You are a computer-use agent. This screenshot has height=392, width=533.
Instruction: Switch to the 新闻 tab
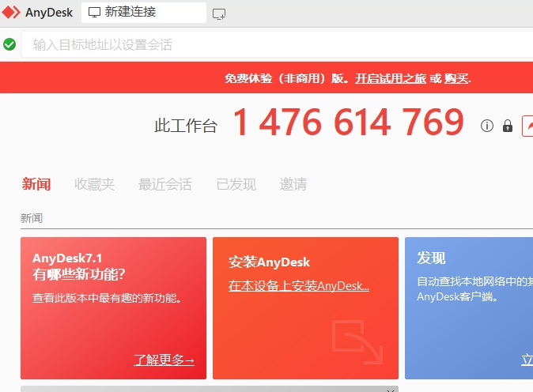click(x=36, y=184)
